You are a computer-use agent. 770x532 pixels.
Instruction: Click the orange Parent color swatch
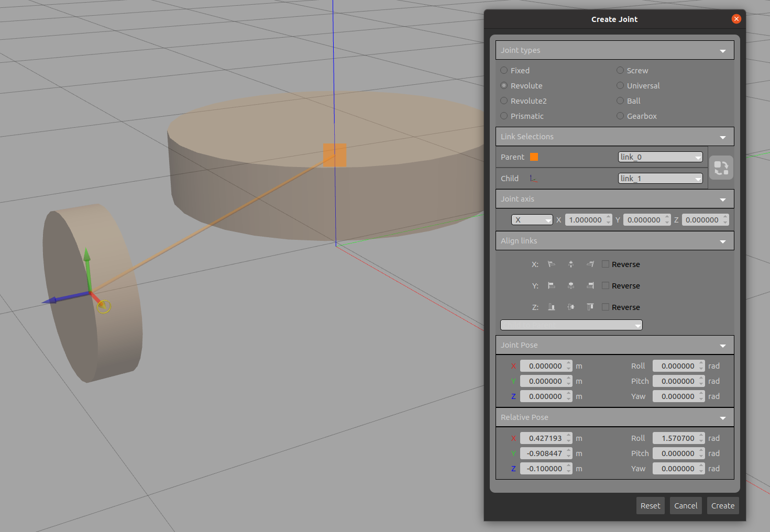click(x=534, y=157)
